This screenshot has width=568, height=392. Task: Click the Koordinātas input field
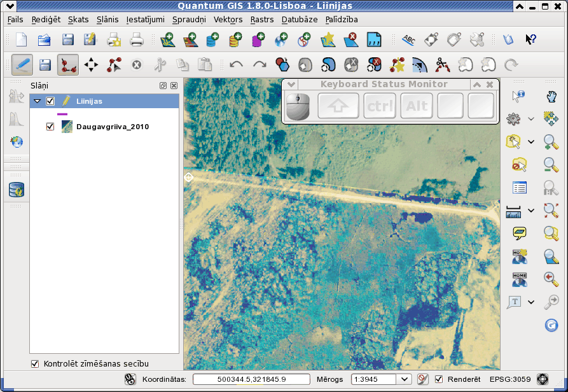point(251,379)
